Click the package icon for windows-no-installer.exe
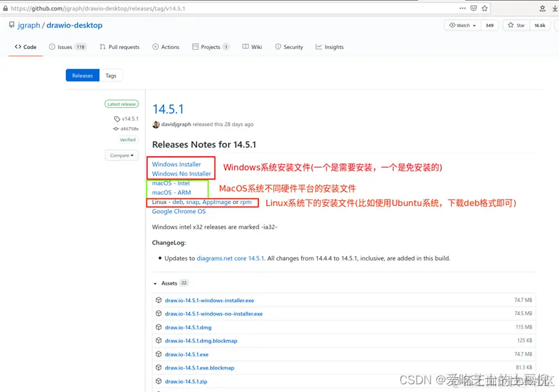Image resolution: width=559 pixels, height=392 pixels. (x=158, y=314)
